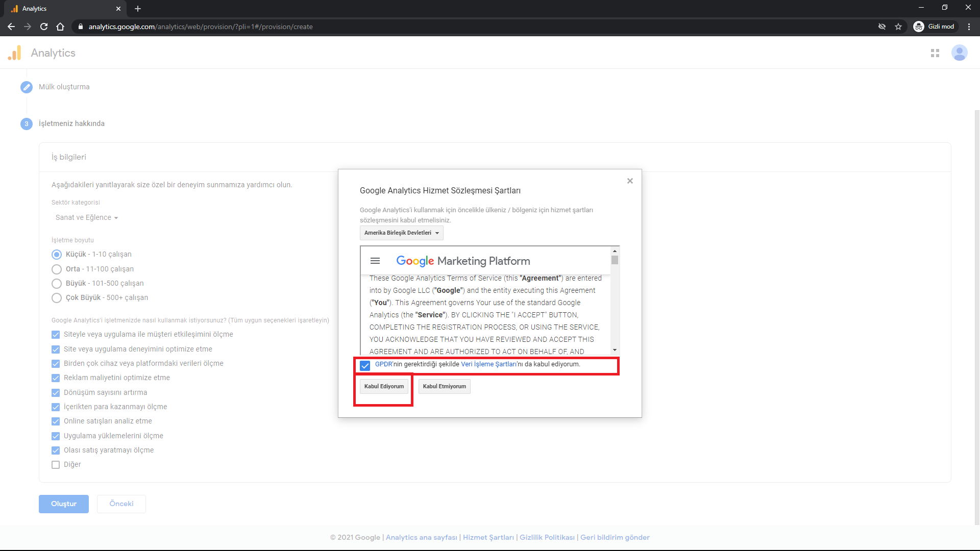Click the site padlock icon in address bar
The height and width of the screenshot is (551, 980).
pyautogui.click(x=81, y=27)
